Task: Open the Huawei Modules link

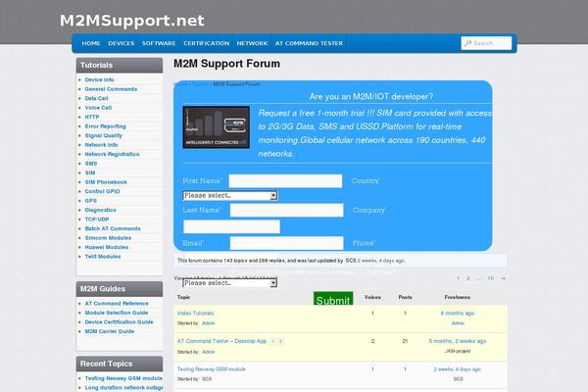Action: point(107,247)
